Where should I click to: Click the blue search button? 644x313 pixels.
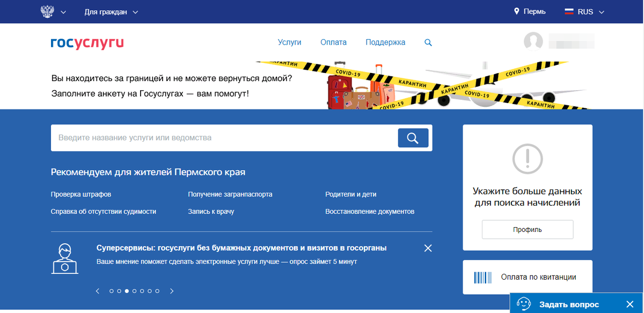tap(413, 138)
